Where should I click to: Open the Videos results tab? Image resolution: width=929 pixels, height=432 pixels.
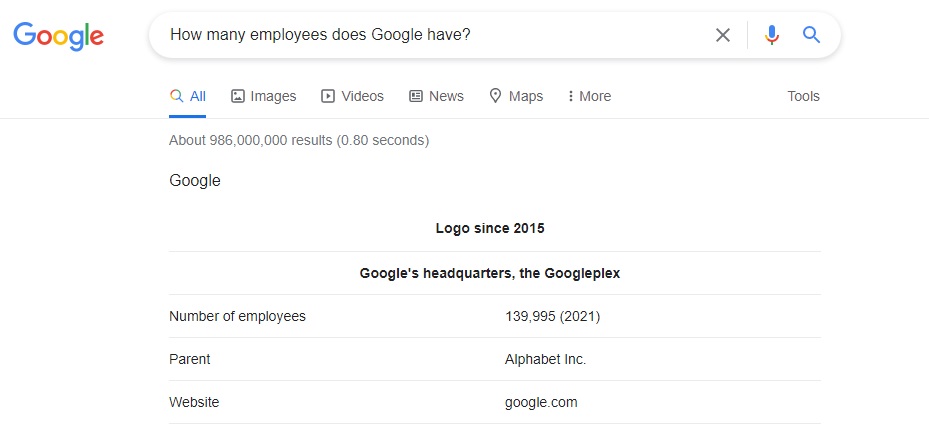click(362, 96)
